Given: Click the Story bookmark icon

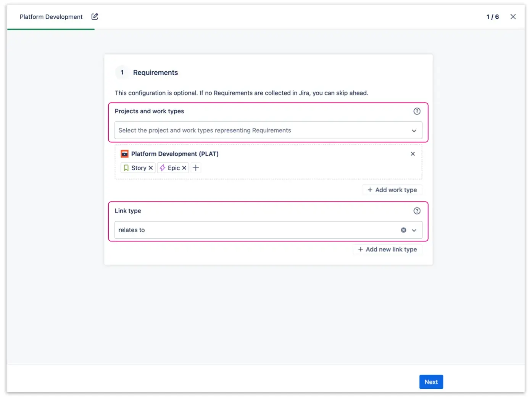Looking at the screenshot, I should pyautogui.click(x=126, y=168).
